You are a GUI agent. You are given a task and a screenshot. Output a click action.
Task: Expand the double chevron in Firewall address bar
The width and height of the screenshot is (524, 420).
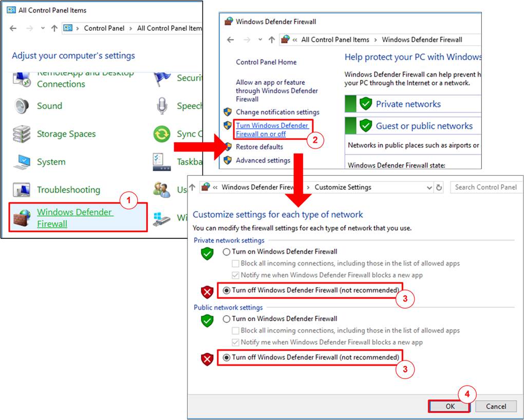[x=295, y=40]
